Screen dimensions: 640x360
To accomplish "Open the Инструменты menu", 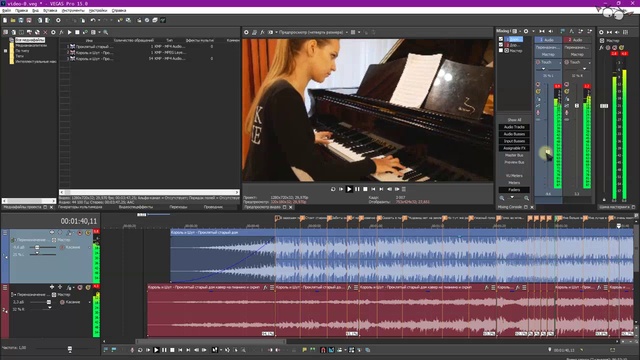I will coord(73,10).
